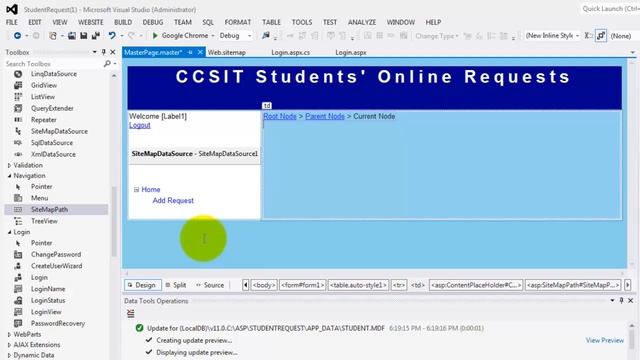The image size is (640, 360).
Task: Select the LoginStatus control
Action: pyautogui.click(x=48, y=300)
